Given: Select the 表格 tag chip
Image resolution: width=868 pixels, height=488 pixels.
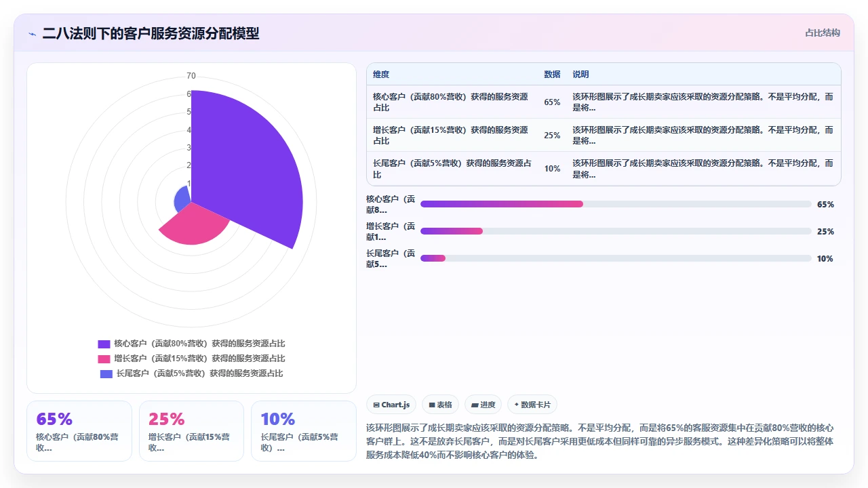Looking at the screenshot, I should tap(440, 405).
